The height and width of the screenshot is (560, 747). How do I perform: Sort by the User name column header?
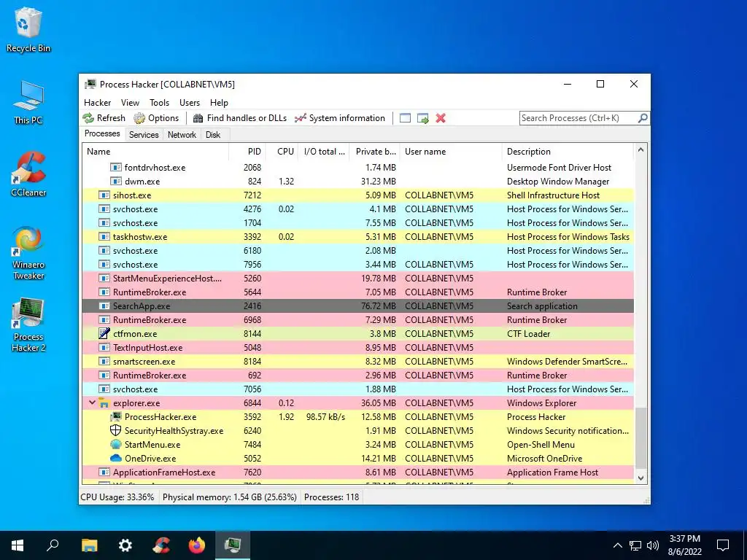[x=451, y=152]
